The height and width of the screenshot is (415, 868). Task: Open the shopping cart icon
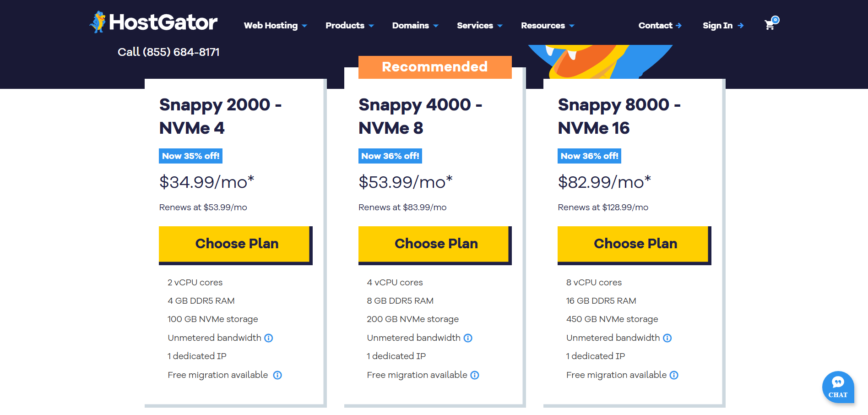click(x=770, y=25)
